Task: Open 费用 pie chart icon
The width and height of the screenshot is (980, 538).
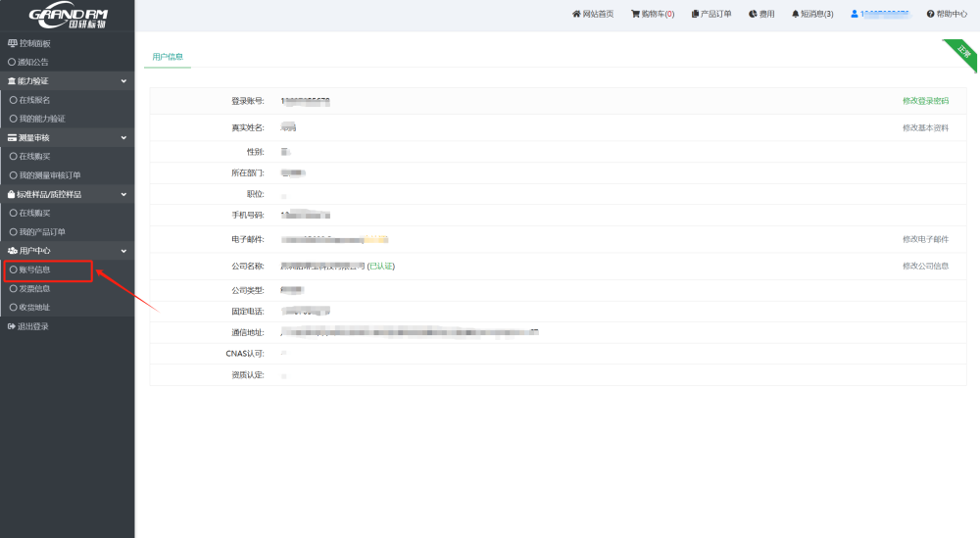Action: [x=753, y=14]
